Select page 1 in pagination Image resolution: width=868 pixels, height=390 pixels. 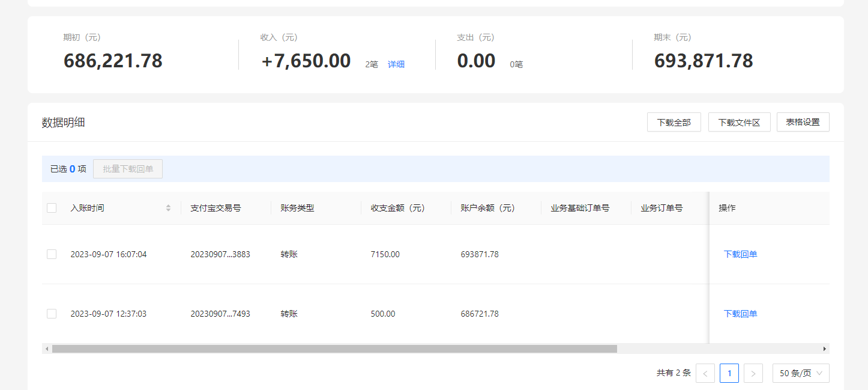(x=729, y=373)
